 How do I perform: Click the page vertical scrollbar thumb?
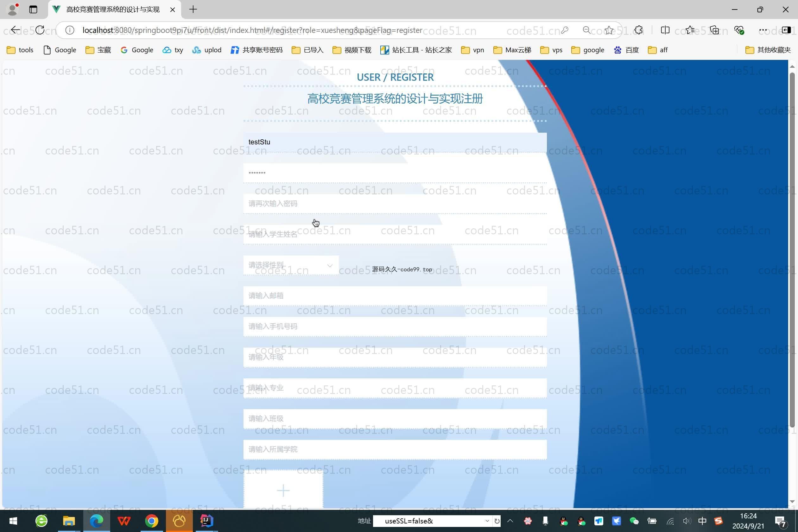pyautogui.click(x=792, y=250)
